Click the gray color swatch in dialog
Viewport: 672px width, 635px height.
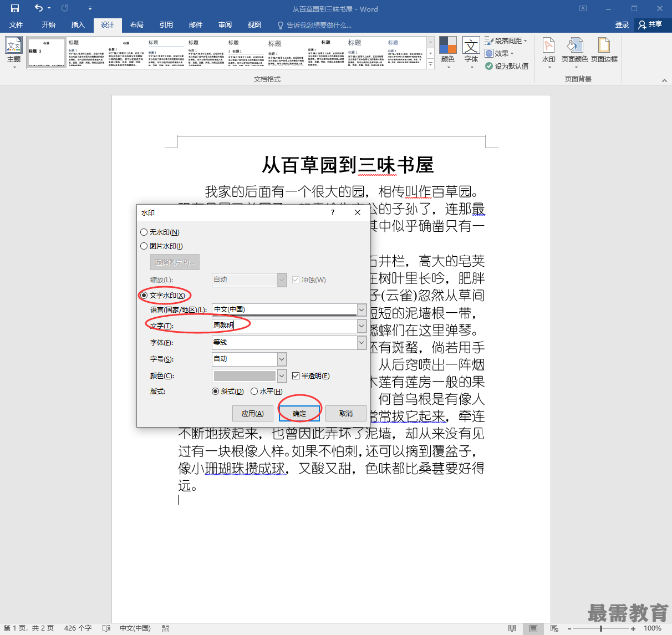tap(245, 375)
